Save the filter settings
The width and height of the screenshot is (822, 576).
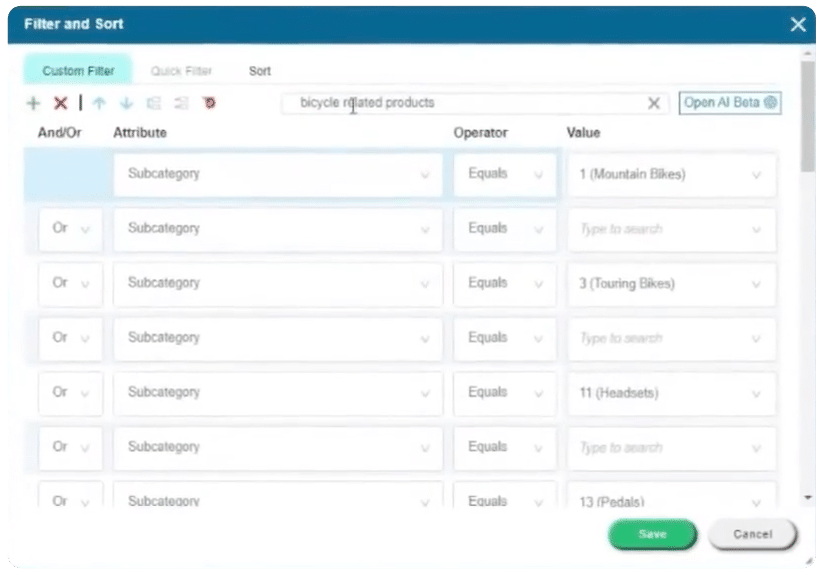653,534
